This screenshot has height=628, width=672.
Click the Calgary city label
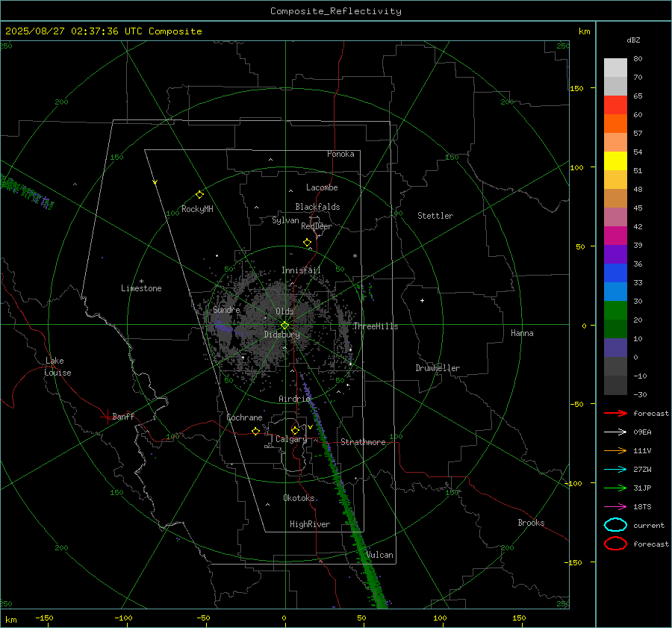point(291,439)
